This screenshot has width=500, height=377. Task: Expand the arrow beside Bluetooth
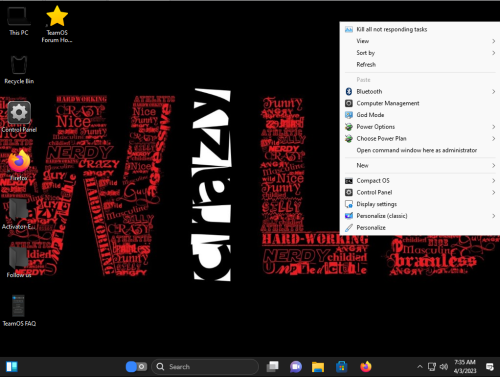coord(493,91)
